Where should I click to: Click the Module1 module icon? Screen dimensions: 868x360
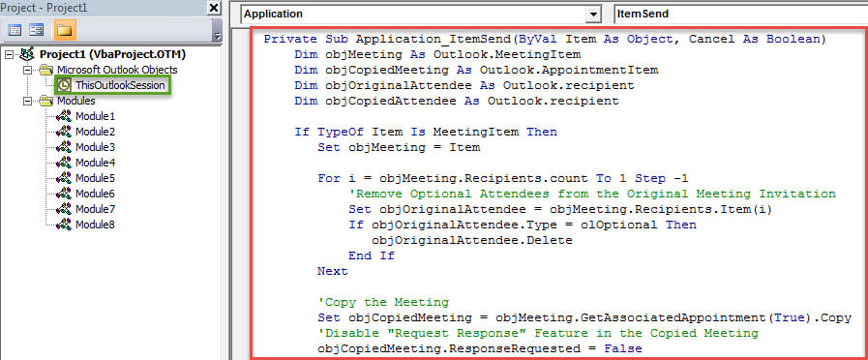[x=64, y=116]
